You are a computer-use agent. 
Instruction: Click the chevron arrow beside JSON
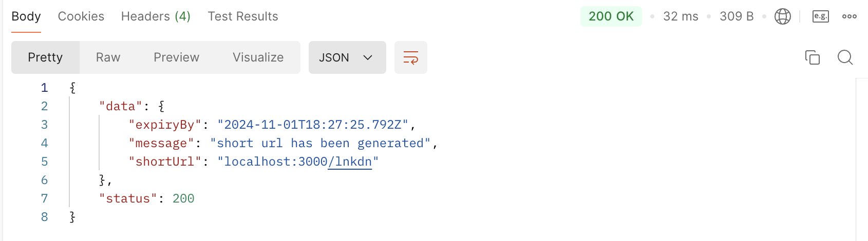(x=368, y=57)
